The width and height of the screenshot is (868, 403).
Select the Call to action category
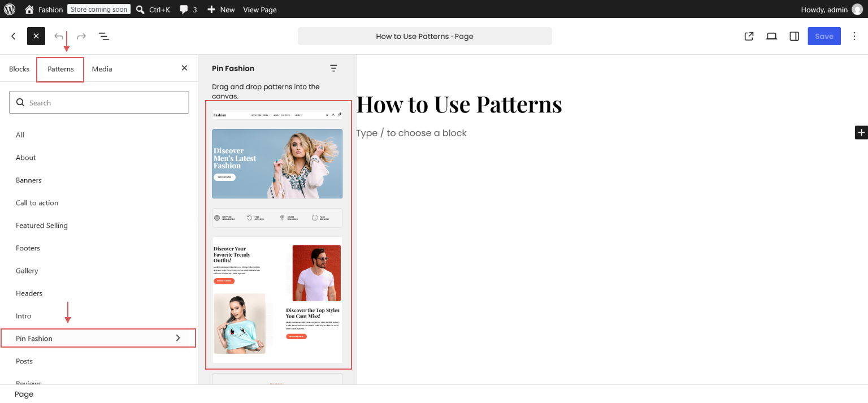coord(99,203)
